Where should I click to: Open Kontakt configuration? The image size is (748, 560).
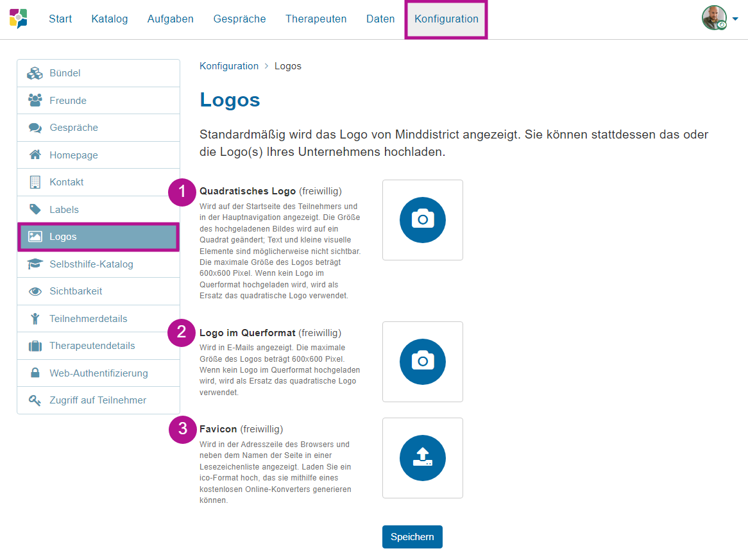[x=98, y=182]
